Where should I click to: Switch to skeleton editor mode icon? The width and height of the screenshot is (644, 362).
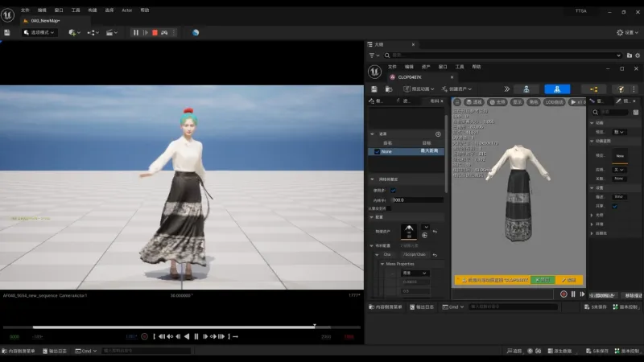526,89
